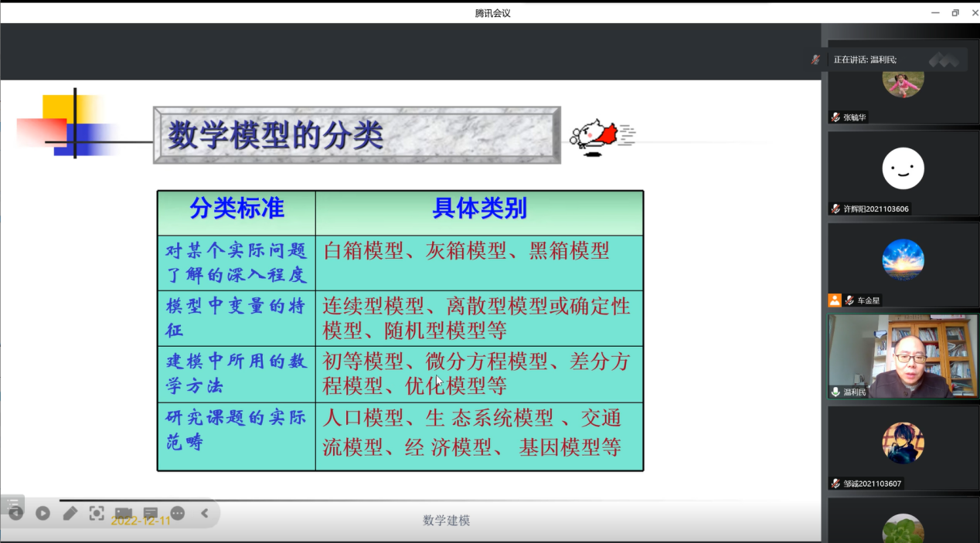Click the focus/screenshot frame icon
Image resolution: width=980 pixels, height=543 pixels.
click(x=97, y=513)
